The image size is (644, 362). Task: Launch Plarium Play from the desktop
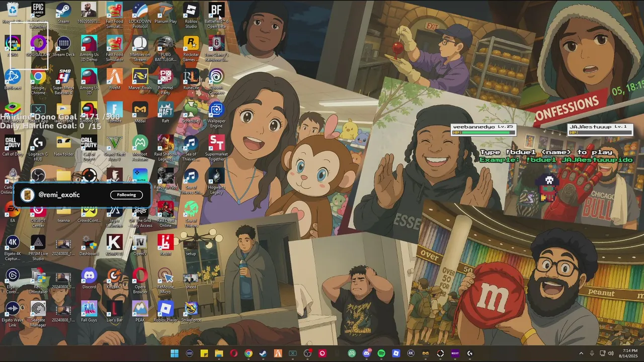coord(166,13)
